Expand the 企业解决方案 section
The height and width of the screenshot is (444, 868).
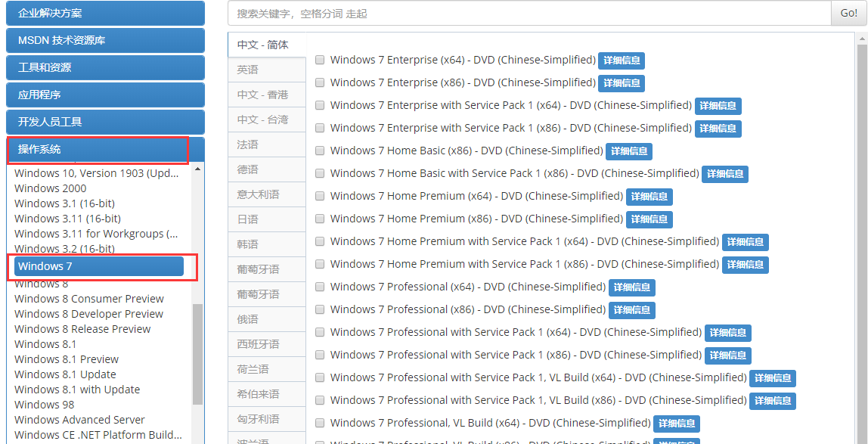coord(105,13)
